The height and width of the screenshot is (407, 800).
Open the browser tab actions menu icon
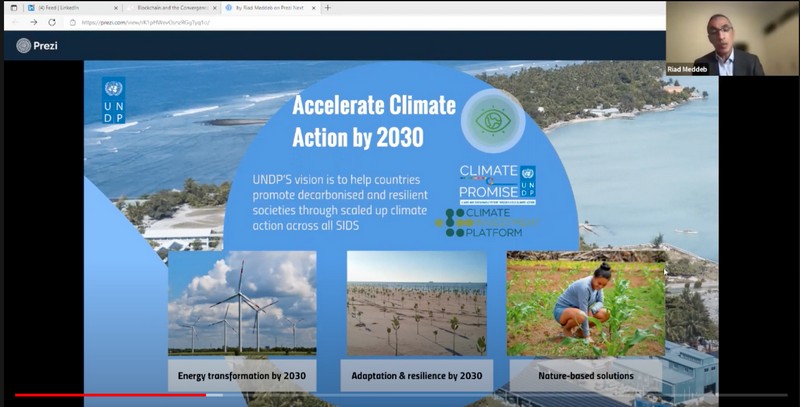[14, 8]
